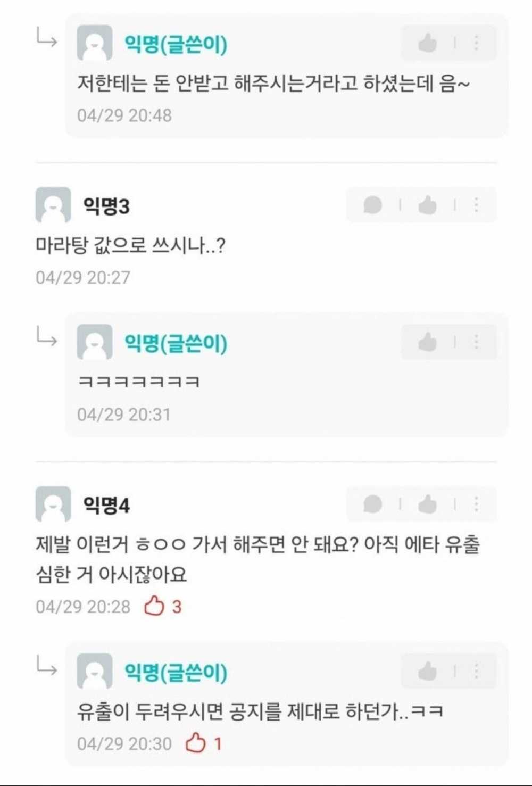Open three-dot menu on 익명3's comment
This screenshot has height=786, width=532.
point(476,205)
